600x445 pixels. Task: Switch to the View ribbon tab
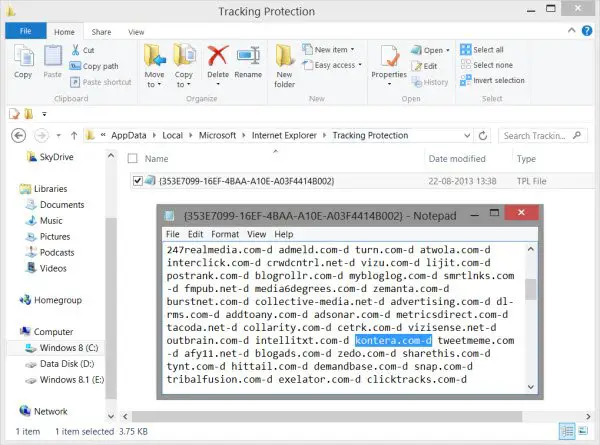(136, 32)
